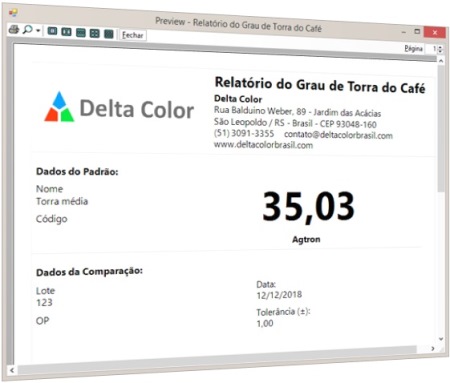Image resolution: width=450 pixels, height=383 pixels.
Task: Click the 'Código' label
Action: click(52, 219)
